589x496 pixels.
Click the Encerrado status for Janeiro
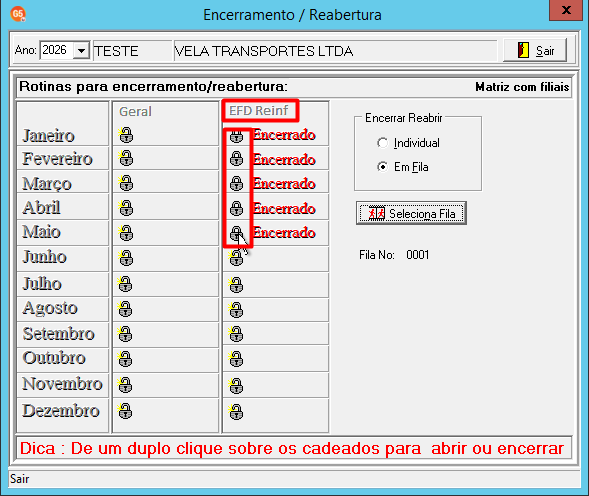click(x=284, y=135)
